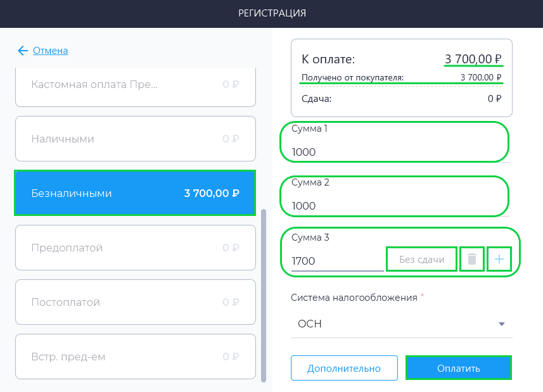This screenshot has width=543, height=392.
Task: Expand the ОСН taxation system dropdown arrow
Action: 501,324
